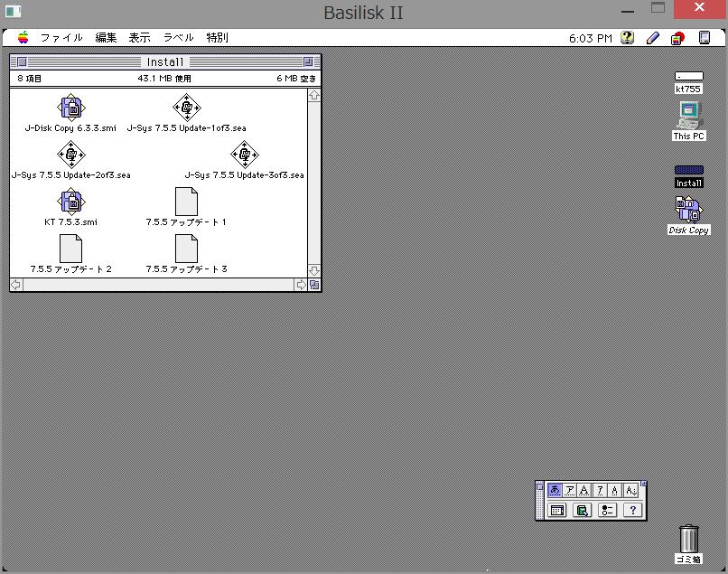Open the 編集 menu
This screenshot has height=574, width=728.
pyautogui.click(x=106, y=38)
